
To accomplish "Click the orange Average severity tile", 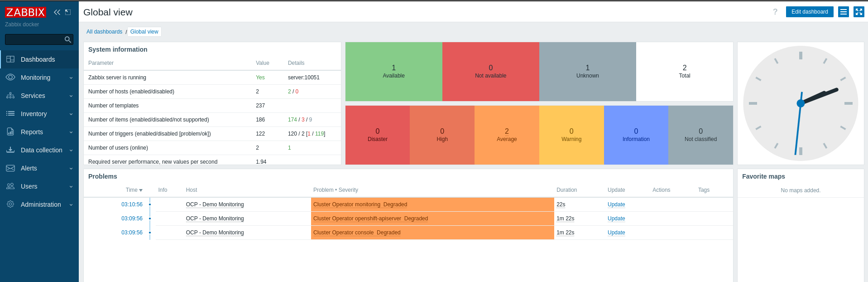I will [x=506, y=135].
